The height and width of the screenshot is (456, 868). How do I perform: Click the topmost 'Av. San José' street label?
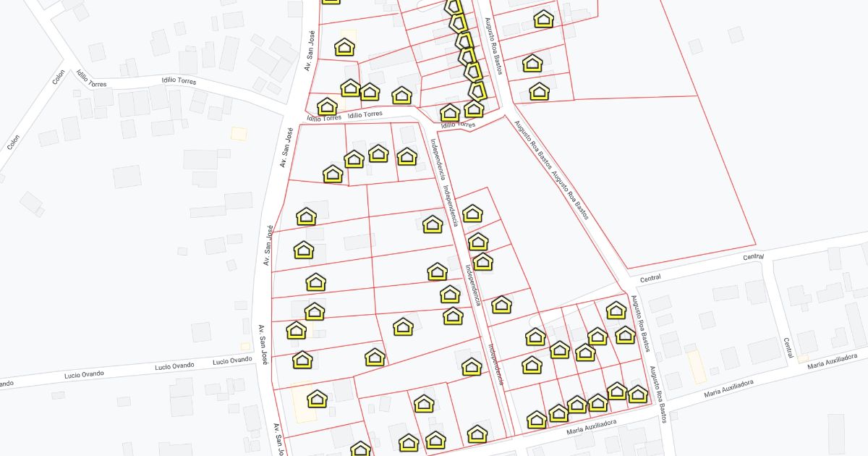point(309,51)
